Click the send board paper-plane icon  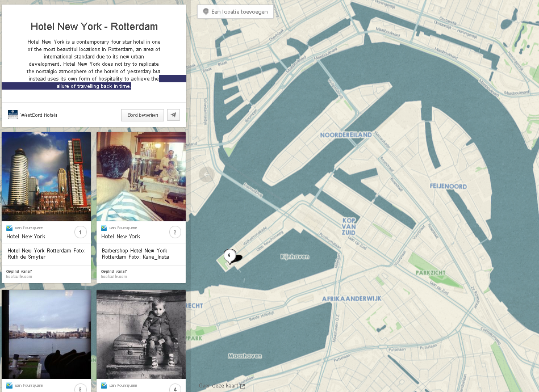pos(173,115)
